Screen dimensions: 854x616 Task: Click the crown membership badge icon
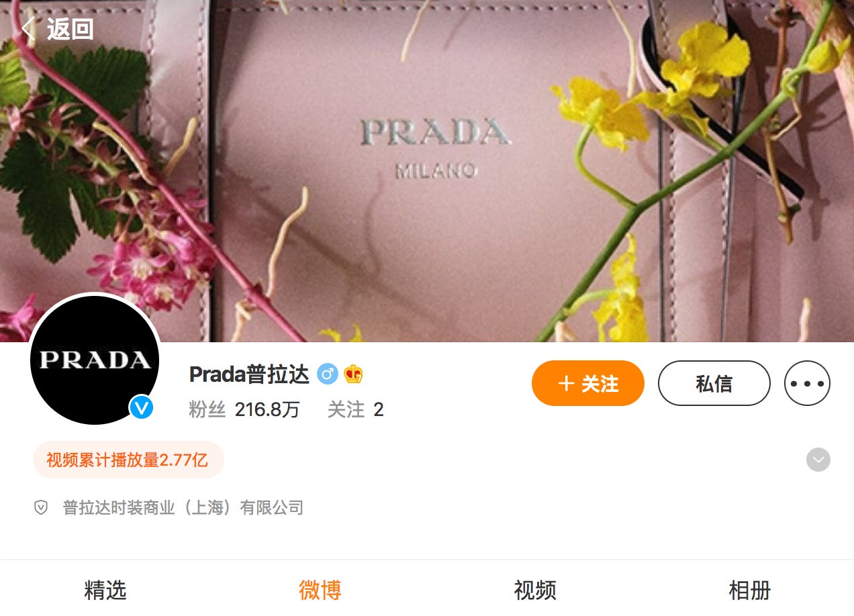tap(353, 374)
